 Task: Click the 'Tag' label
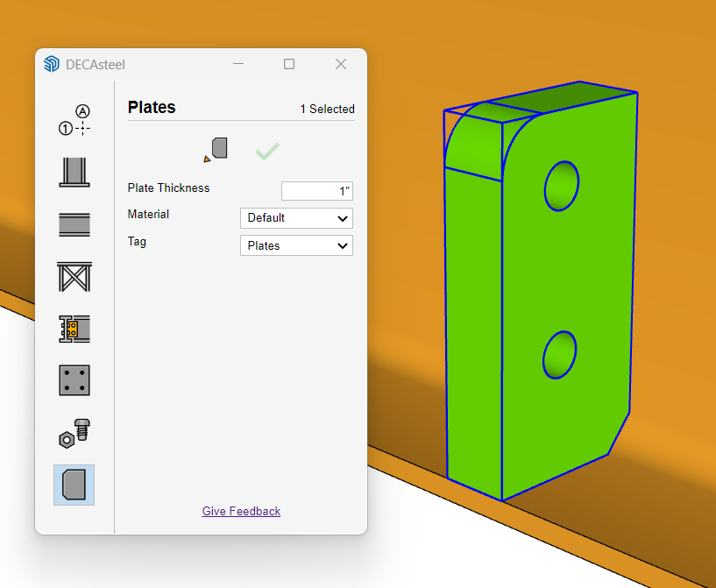[137, 242]
